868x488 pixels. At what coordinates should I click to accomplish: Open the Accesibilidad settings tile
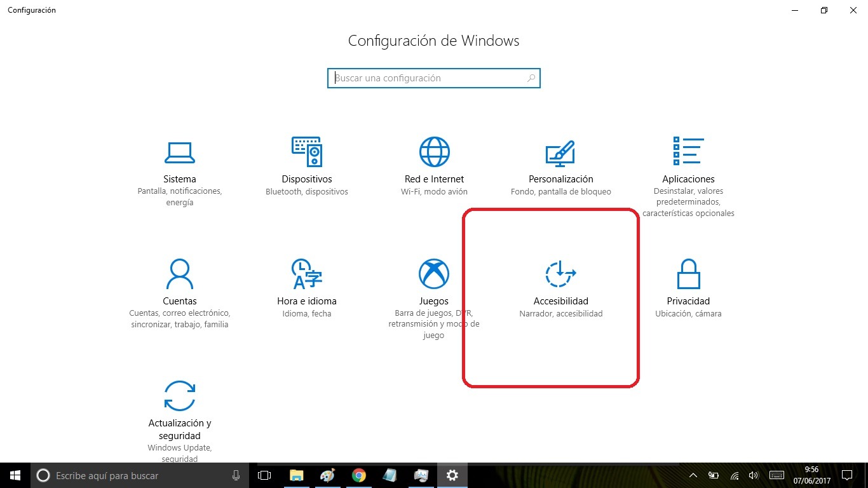click(x=561, y=289)
